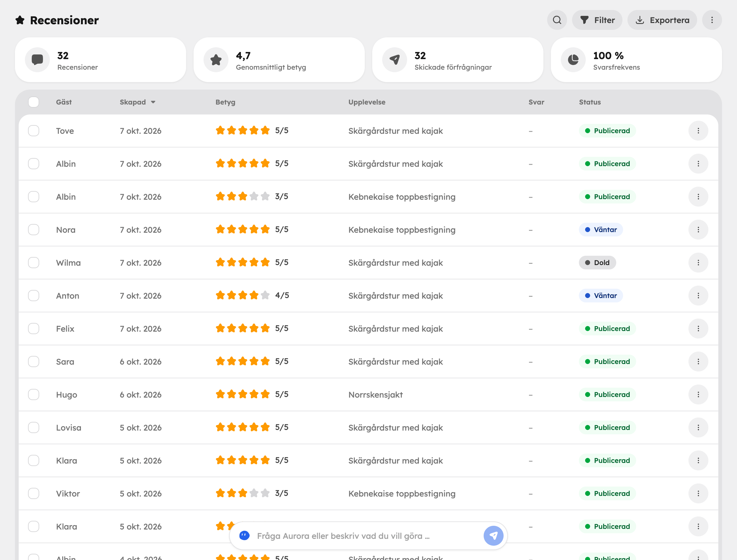Click the Gäst column header
The image size is (737, 560).
click(64, 102)
